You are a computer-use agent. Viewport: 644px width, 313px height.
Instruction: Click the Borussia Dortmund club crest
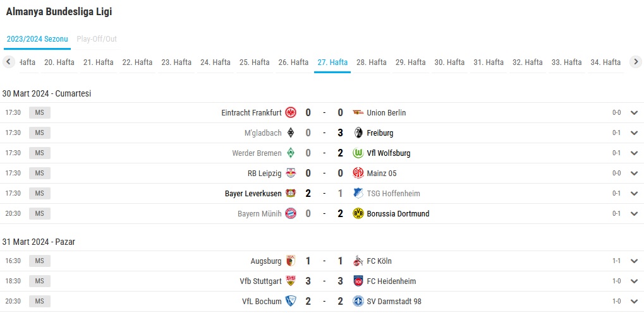(x=358, y=213)
